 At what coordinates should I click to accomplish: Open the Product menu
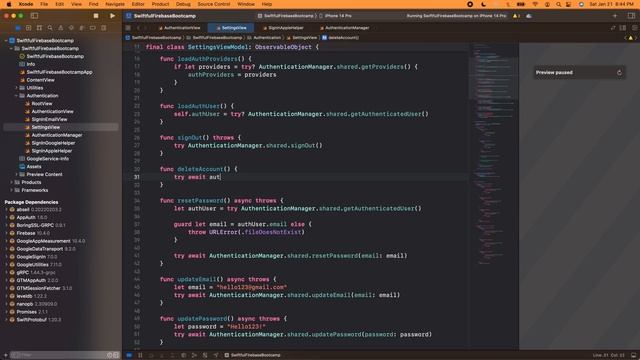[x=160, y=4]
